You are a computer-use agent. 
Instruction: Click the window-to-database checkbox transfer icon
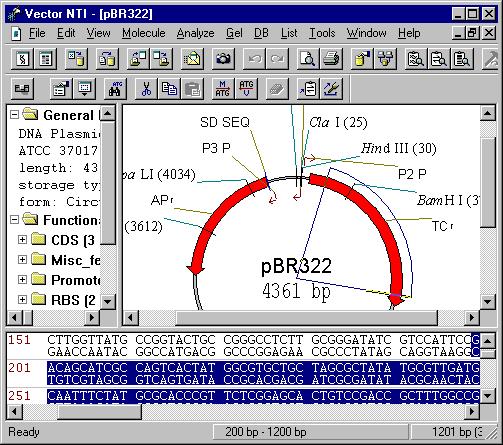pos(76,59)
